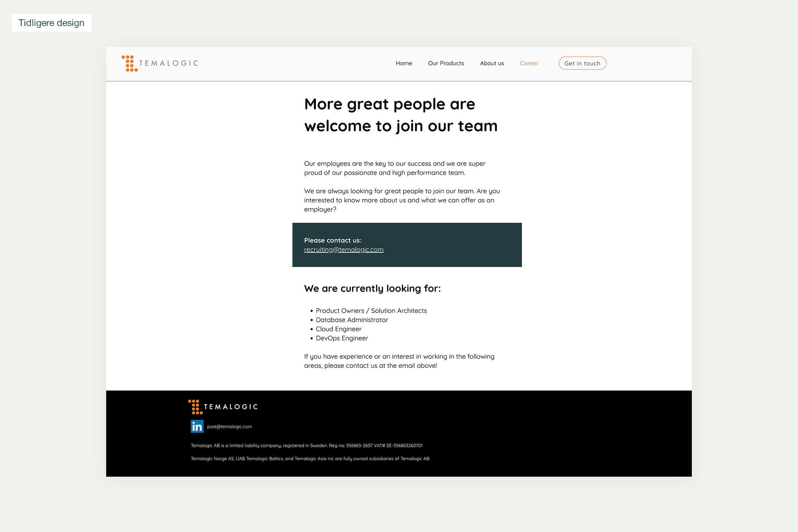Open the About us page

[491, 63]
